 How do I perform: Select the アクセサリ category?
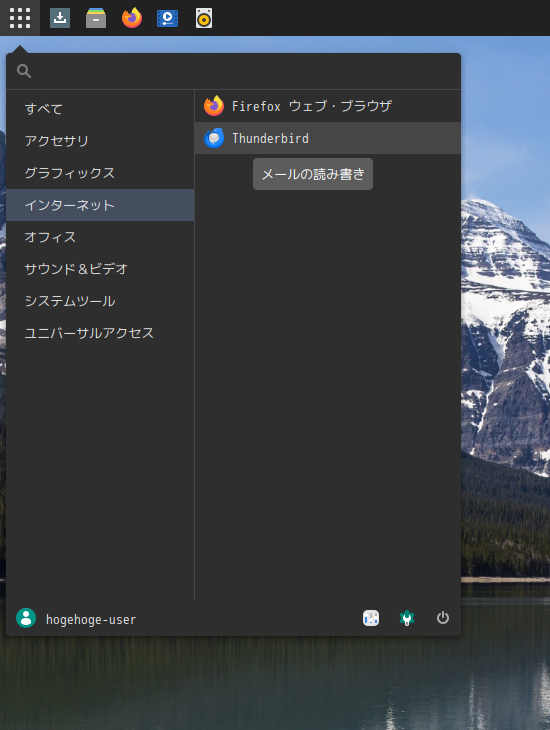[100, 141]
